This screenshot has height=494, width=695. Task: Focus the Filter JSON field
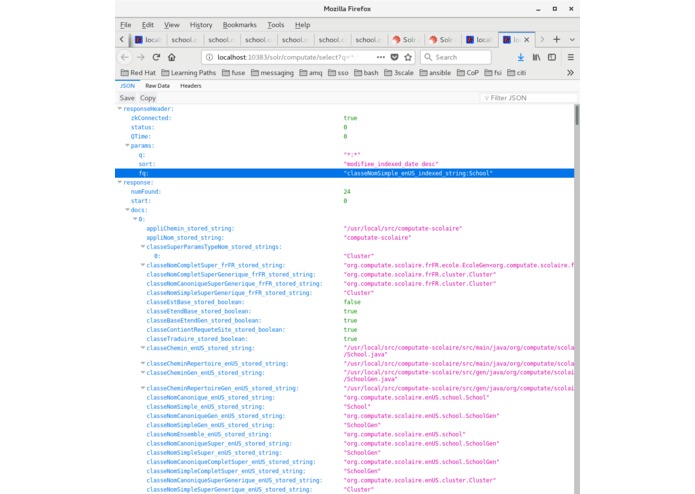(529, 98)
